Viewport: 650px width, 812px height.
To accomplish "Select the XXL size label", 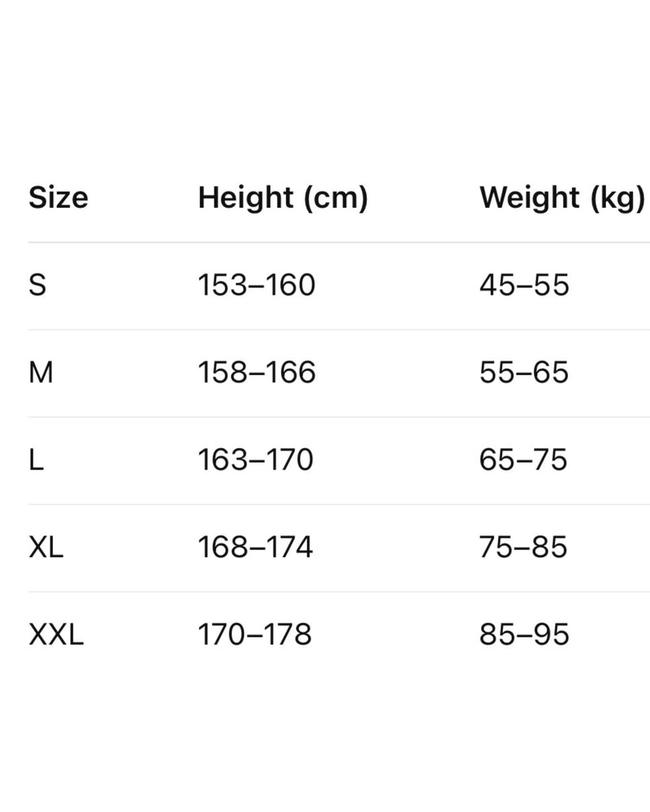I will click(x=56, y=635).
